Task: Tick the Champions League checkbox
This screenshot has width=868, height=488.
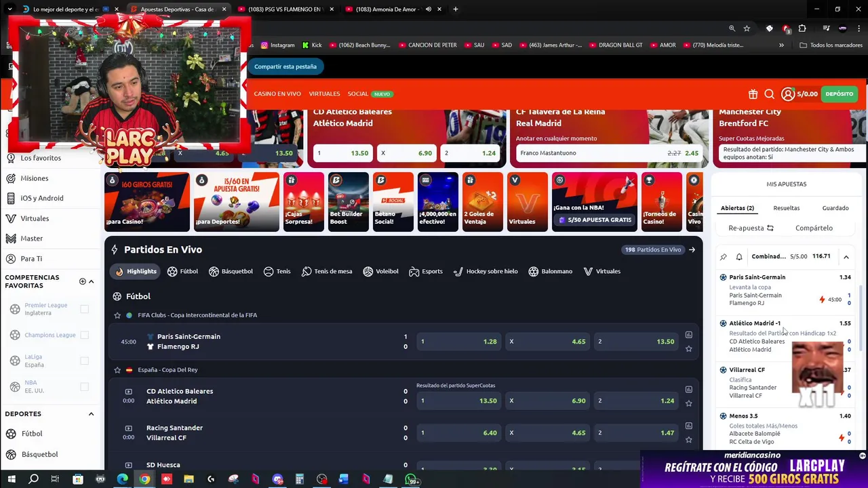Action: (x=84, y=335)
